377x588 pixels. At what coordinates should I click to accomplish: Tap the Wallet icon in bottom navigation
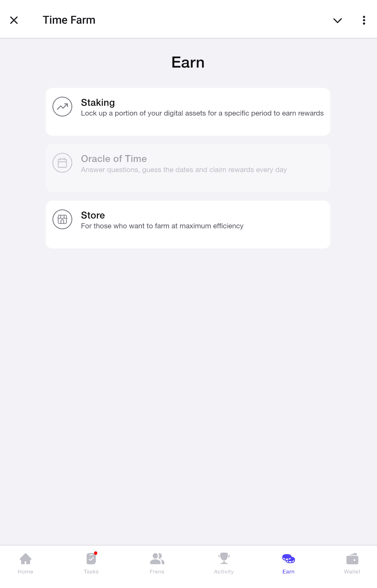pyautogui.click(x=352, y=558)
